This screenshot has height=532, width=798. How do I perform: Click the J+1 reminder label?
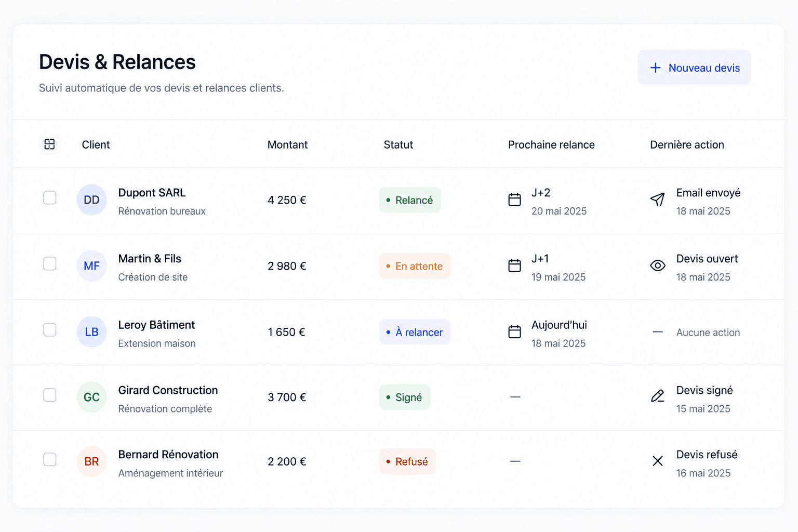click(540, 259)
